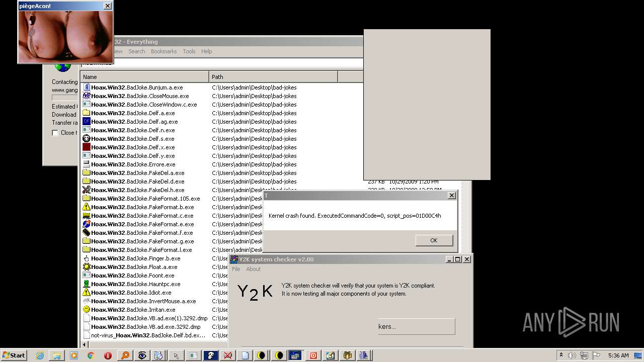Select Hoax.Win32.BadJoke.FakeDel.d.exe file name

tap(138, 182)
